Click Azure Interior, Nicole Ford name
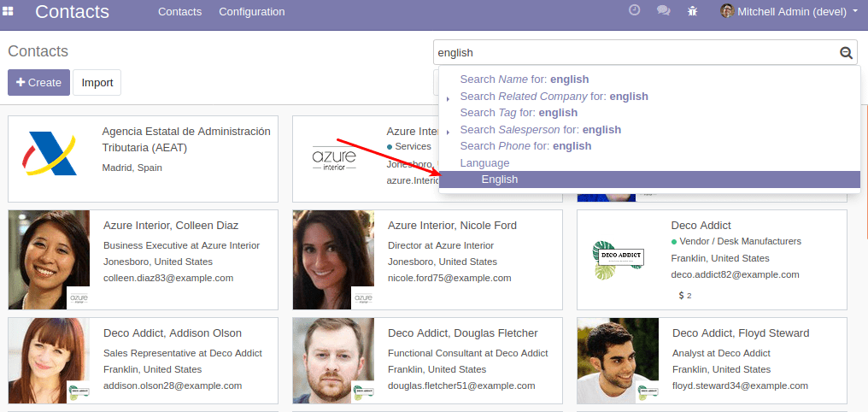Viewport: 868px width, 412px height. tap(452, 226)
